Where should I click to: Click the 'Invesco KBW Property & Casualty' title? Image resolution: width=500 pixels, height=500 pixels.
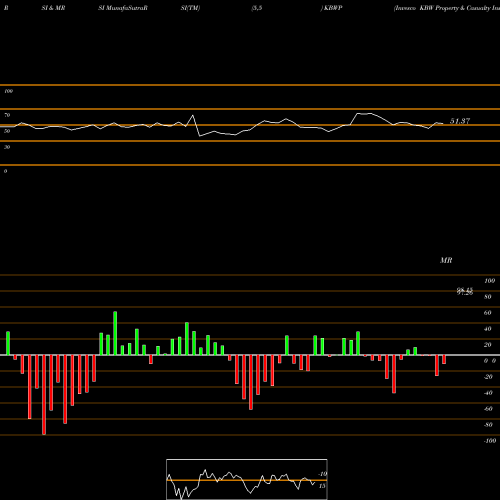pos(447,8)
